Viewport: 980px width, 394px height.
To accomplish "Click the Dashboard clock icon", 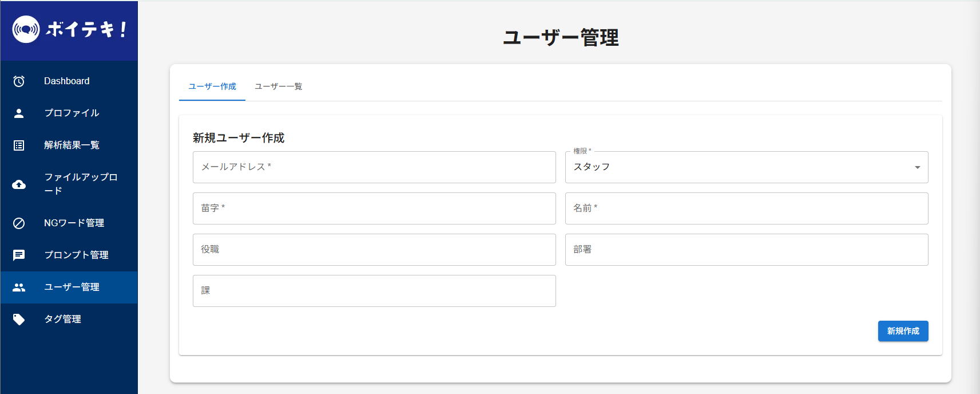I will 19,81.
